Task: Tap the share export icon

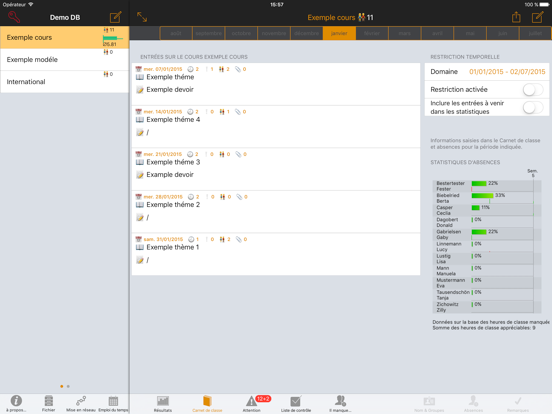Action: (516, 17)
